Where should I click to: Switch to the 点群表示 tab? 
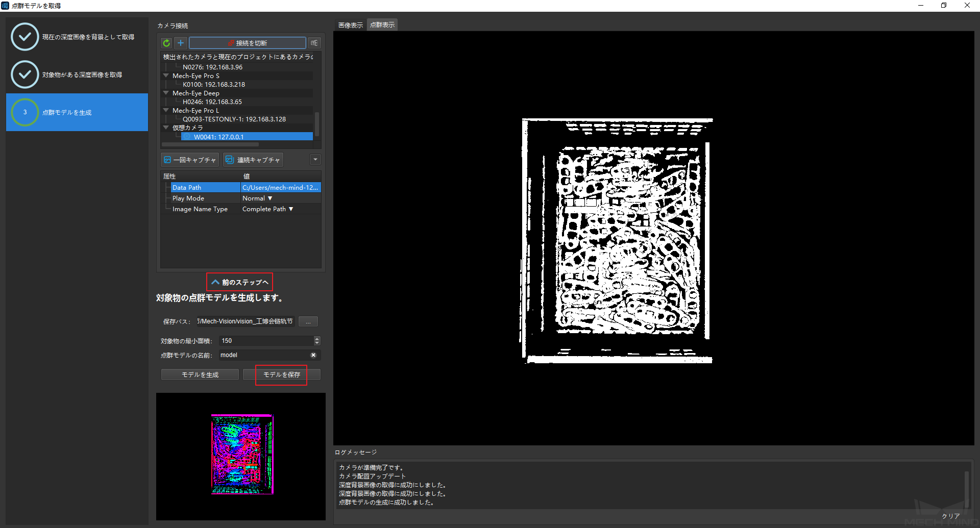pos(382,25)
